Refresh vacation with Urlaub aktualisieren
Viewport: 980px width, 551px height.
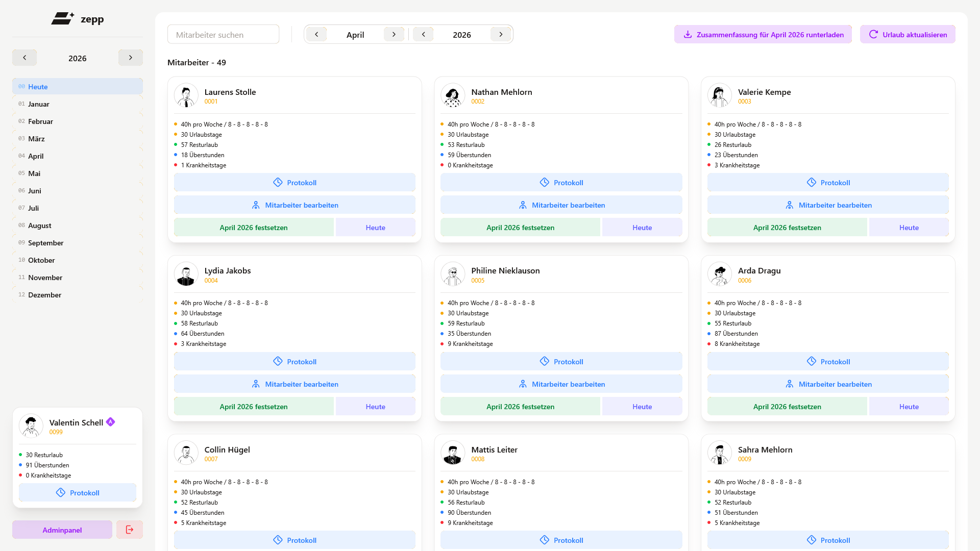907,35
